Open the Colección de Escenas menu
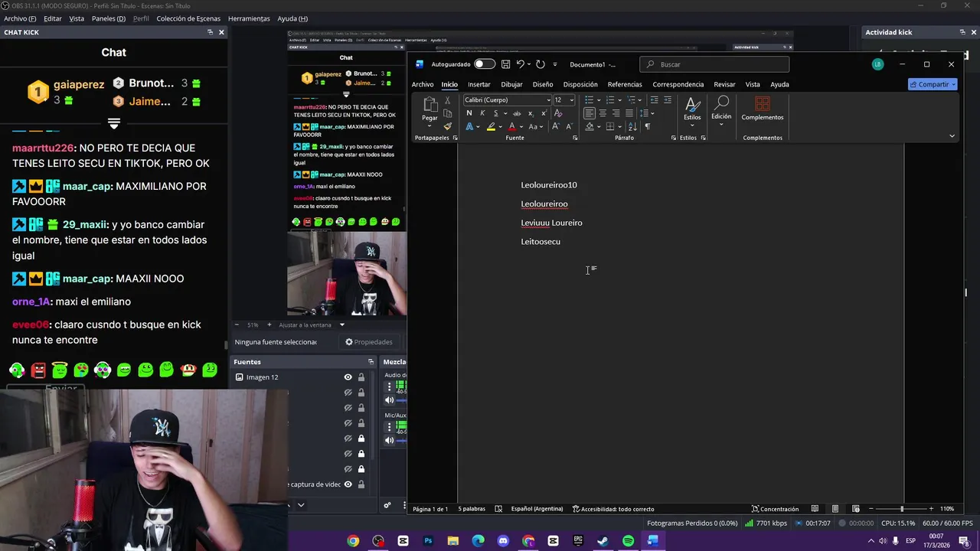 (188, 18)
